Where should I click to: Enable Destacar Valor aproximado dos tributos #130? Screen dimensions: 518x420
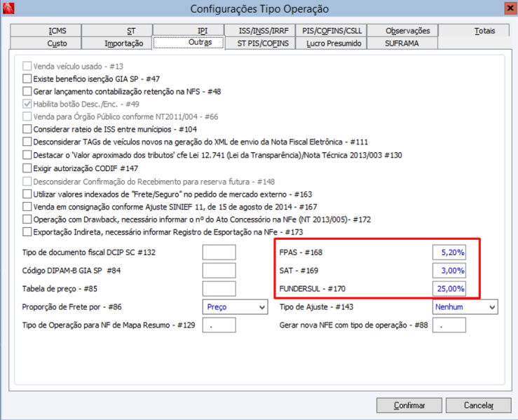pos(27,155)
